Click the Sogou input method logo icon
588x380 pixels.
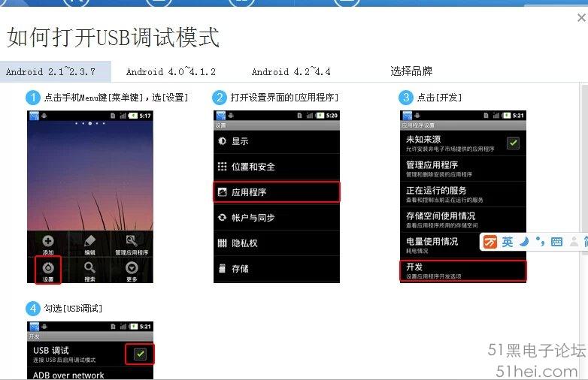(x=489, y=242)
